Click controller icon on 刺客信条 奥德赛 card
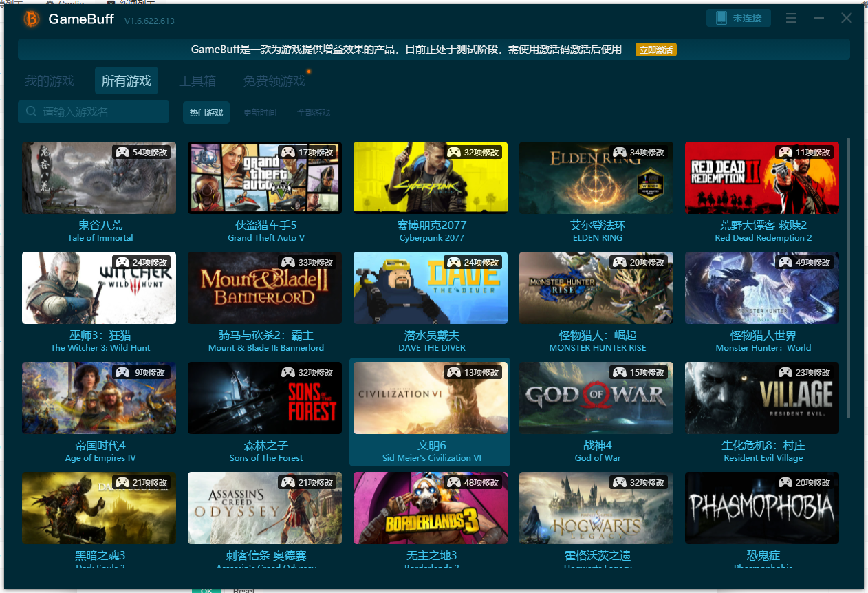 click(287, 482)
